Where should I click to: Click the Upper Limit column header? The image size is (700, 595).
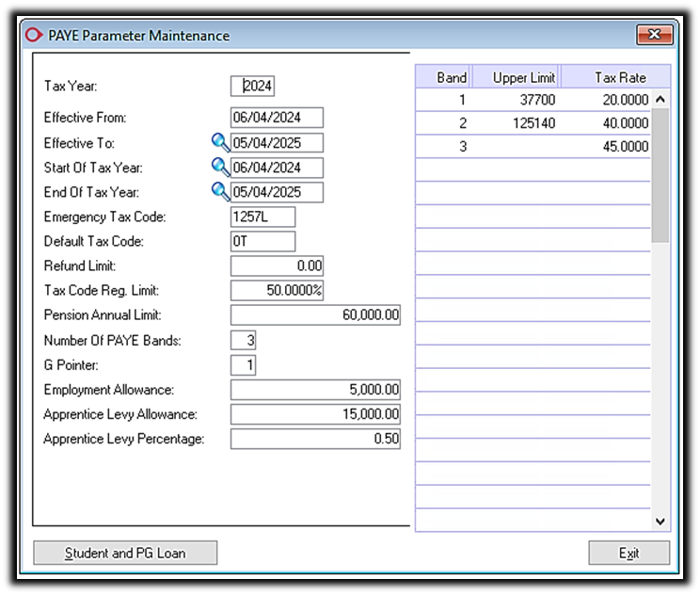[523, 77]
